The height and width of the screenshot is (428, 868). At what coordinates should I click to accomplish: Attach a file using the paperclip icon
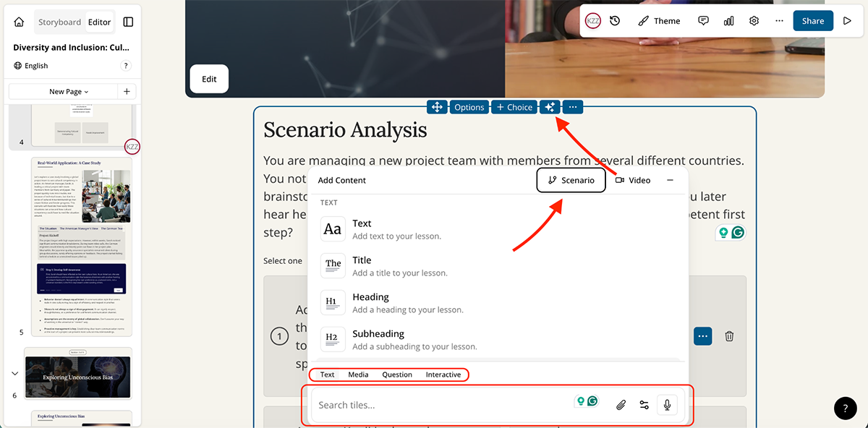621,404
